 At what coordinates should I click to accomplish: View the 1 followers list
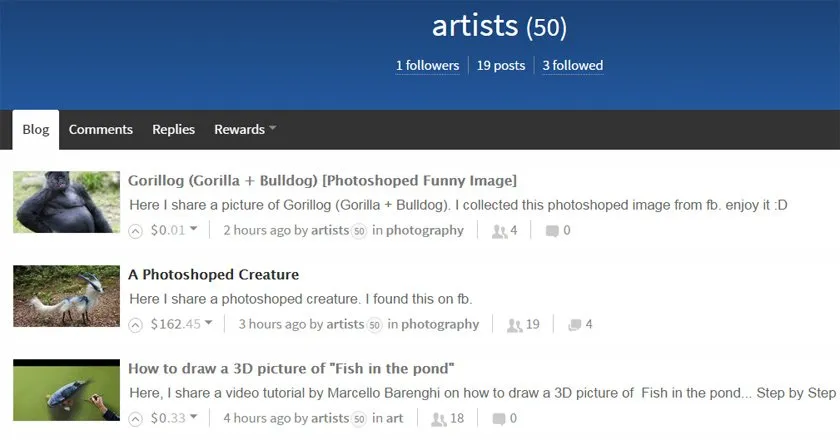[428, 65]
